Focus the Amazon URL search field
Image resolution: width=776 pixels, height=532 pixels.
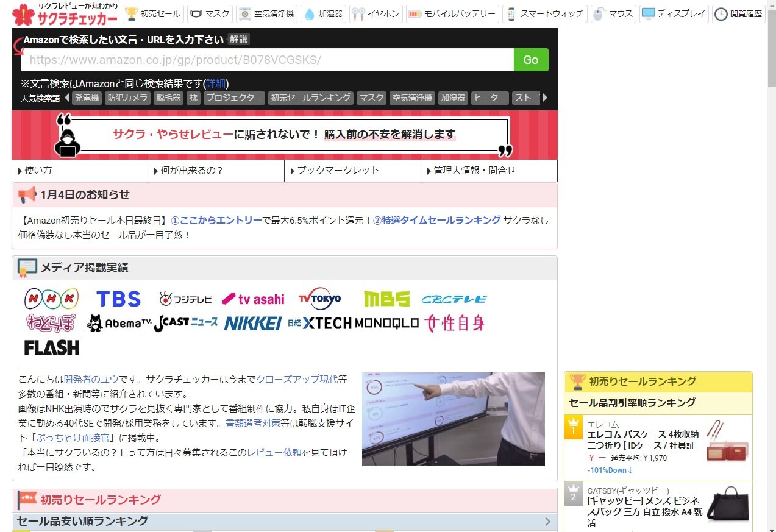point(268,60)
